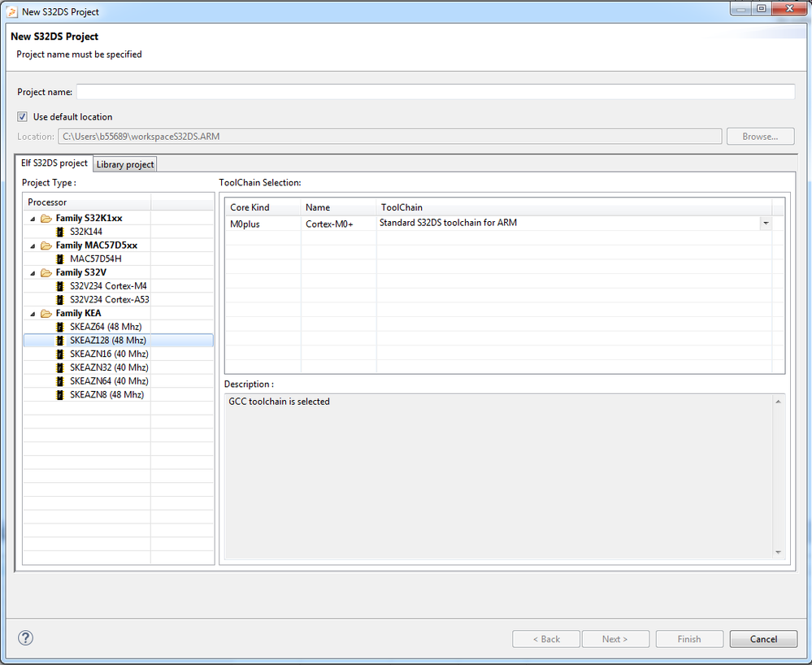Click the SKEAZN32 chip icon
The image size is (812, 665).
pos(60,367)
